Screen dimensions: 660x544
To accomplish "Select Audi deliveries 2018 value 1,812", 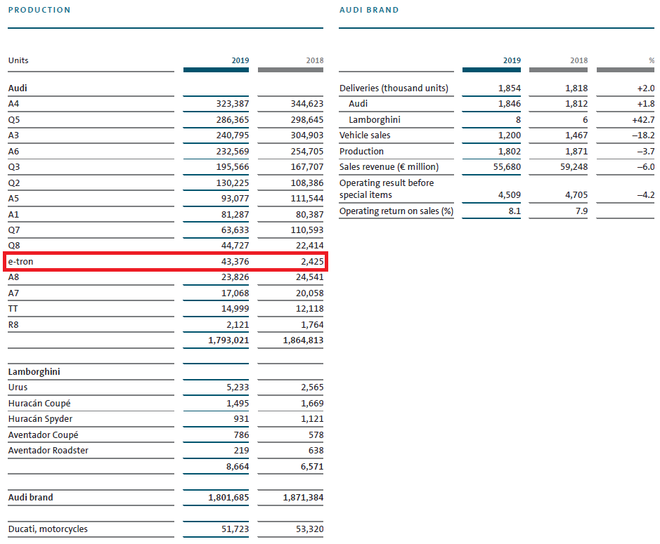I will tap(576, 104).
